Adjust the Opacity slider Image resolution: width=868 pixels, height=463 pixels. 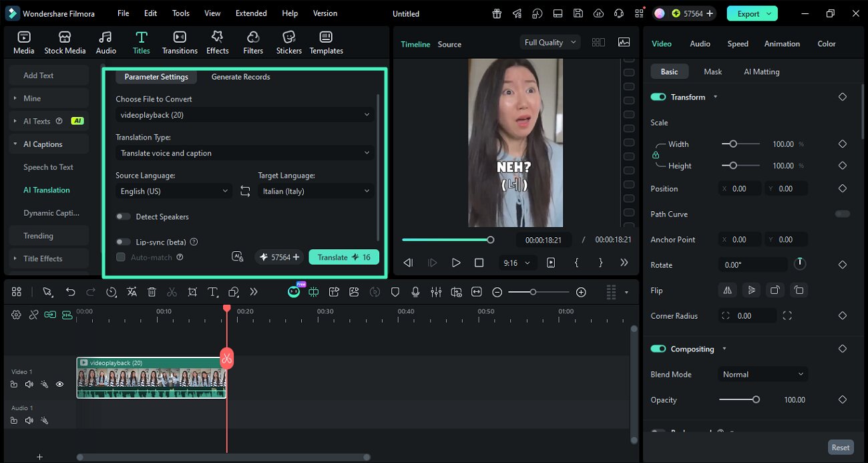pos(739,400)
